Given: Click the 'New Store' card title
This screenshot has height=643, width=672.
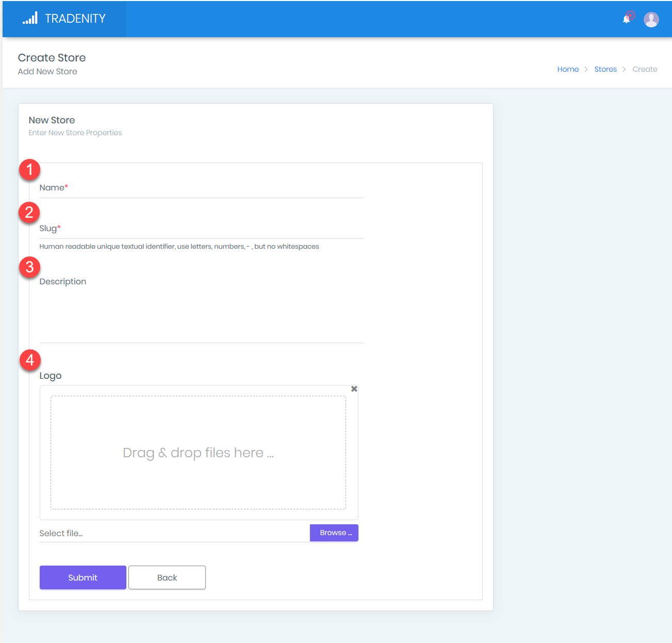Looking at the screenshot, I should (x=52, y=120).
